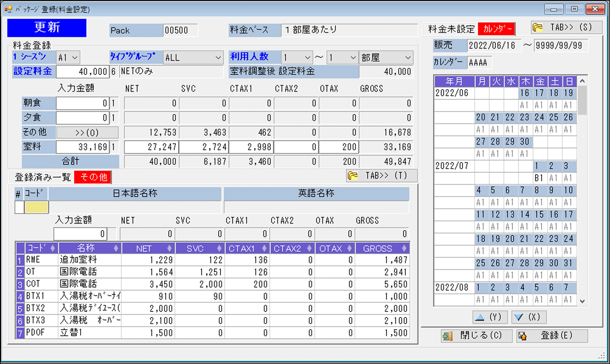Click the 設定料金 40,000 input field

(x=82, y=72)
